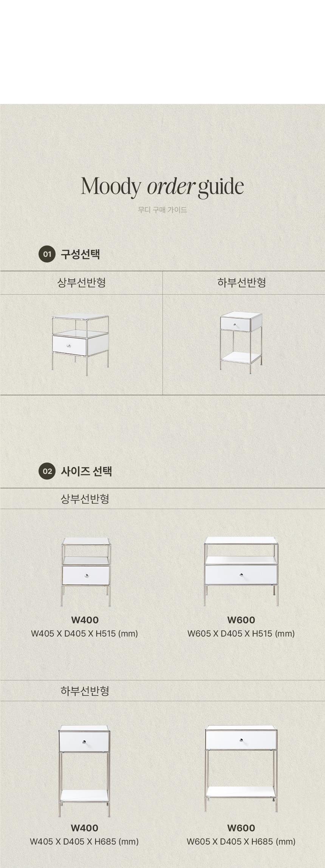This screenshot has width=325, height=868.
Task: Click the 상부선반형 column header in 구성선택
Action: (x=81, y=283)
